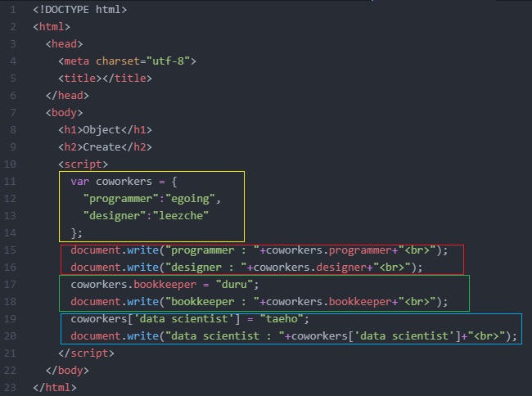Click the "programmer" key string on line 12
The image size is (532, 396).
121,199
